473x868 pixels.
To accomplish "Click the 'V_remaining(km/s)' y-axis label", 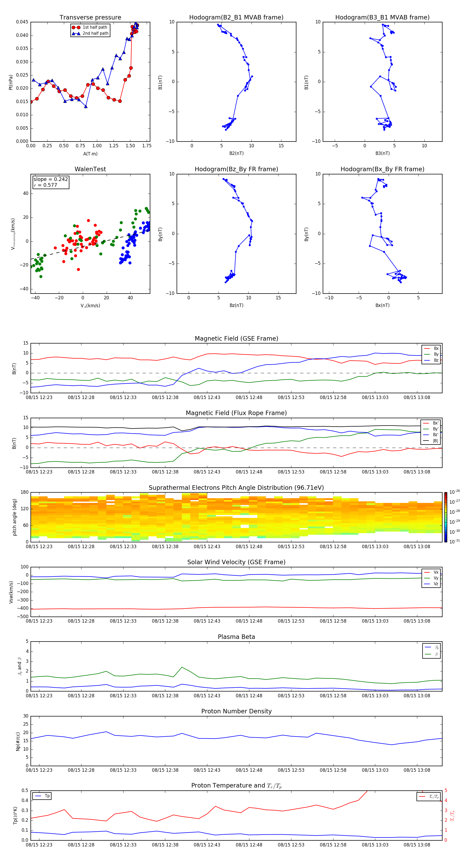I will (x=13, y=234).
